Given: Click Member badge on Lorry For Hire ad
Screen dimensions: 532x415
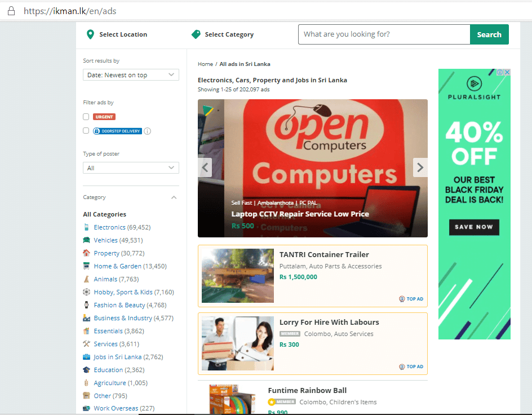Looking at the screenshot, I should (290, 334).
